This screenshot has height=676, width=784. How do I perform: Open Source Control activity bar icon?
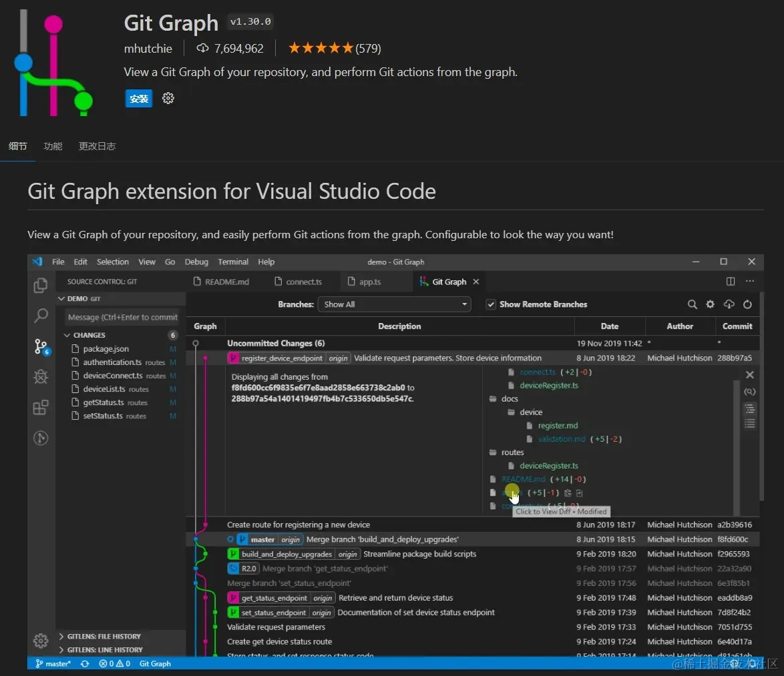tap(41, 347)
